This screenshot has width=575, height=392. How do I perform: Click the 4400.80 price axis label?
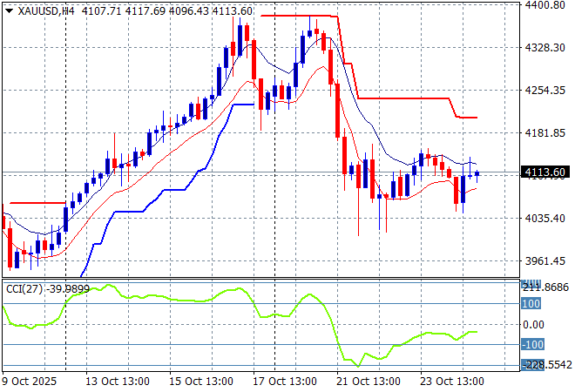click(546, 5)
